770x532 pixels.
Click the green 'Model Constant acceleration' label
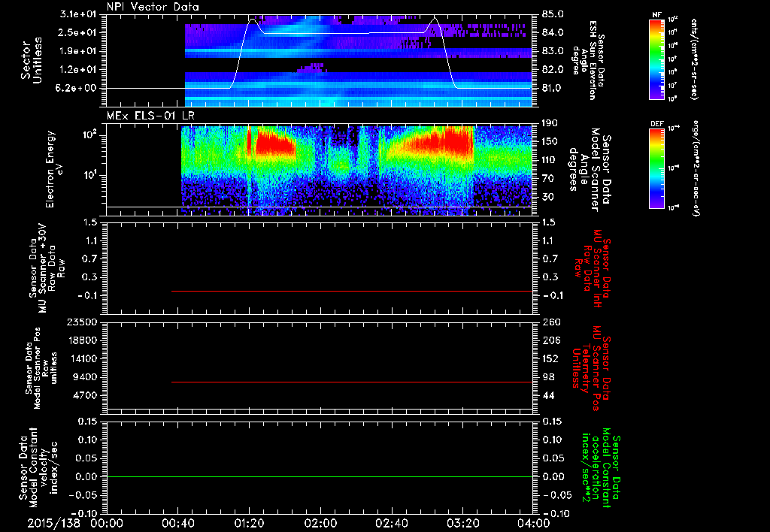click(600, 467)
